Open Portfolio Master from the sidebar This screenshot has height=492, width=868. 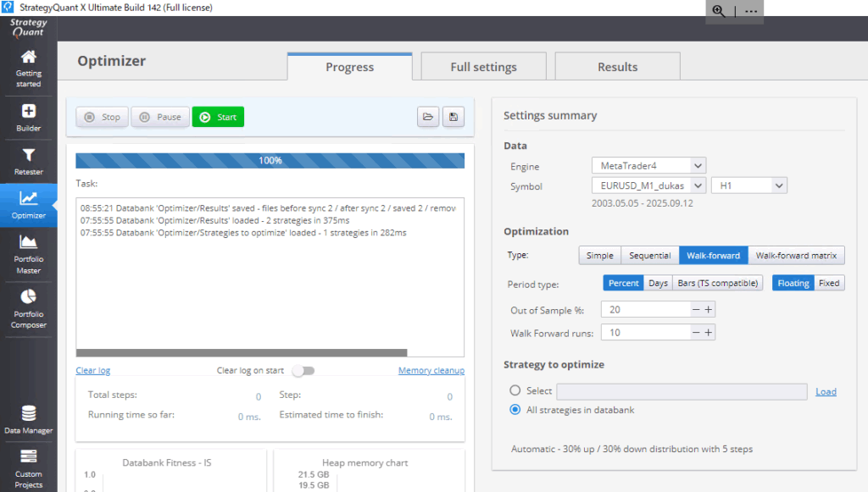28,252
